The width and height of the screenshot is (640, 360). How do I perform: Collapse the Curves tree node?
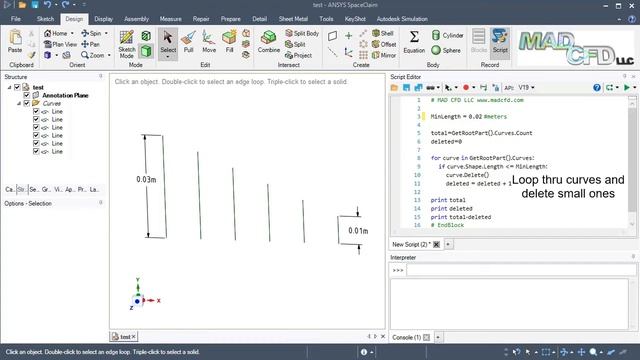pyautogui.click(x=18, y=103)
